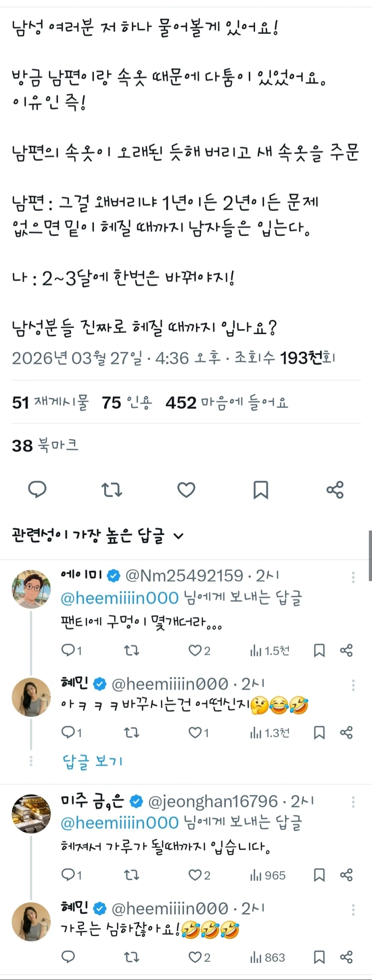Click the share icon on the main tweet
Viewport: 372px width, 980px height.
pos(335,490)
